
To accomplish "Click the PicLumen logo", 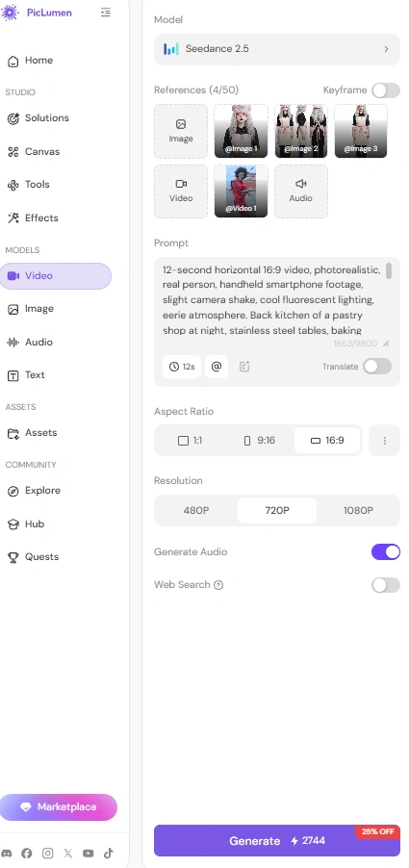I will (x=37, y=13).
